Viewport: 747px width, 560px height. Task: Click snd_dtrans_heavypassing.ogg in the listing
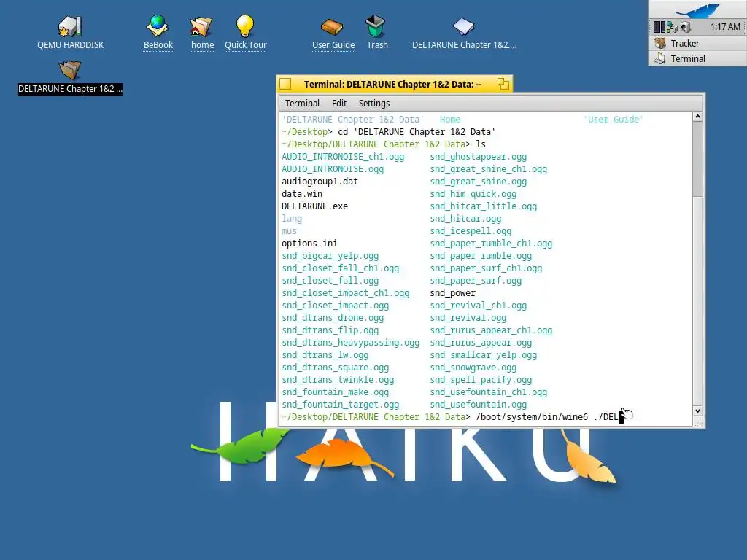pyautogui.click(x=351, y=343)
